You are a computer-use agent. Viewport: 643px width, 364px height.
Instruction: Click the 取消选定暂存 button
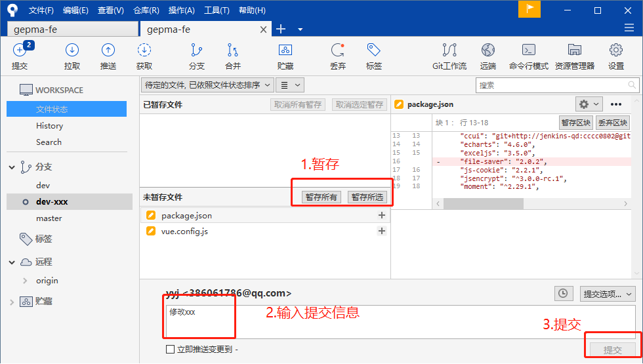coord(360,104)
